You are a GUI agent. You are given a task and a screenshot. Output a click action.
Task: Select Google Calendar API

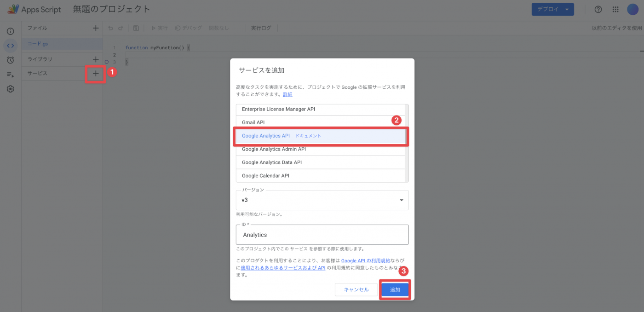pyautogui.click(x=321, y=176)
